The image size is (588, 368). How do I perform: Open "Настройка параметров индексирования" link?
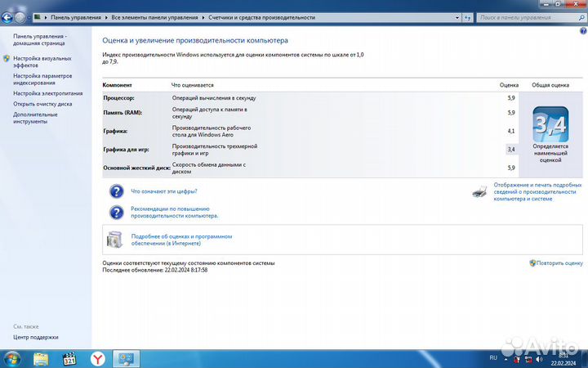click(42, 79)
